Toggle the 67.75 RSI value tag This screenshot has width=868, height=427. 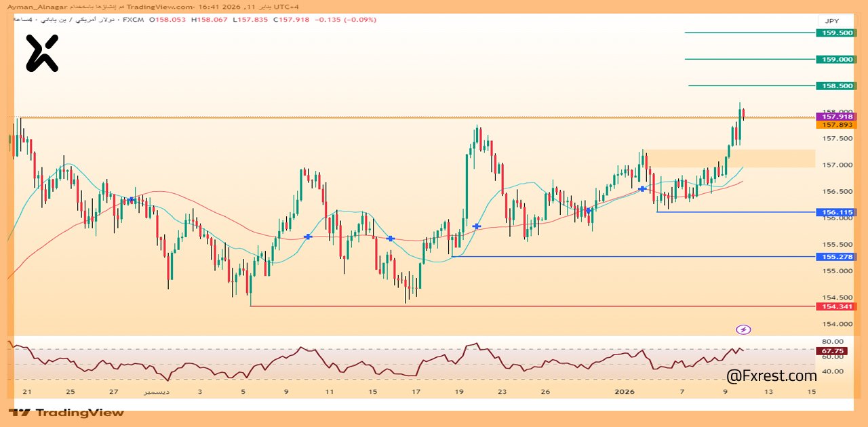point(833,351)
